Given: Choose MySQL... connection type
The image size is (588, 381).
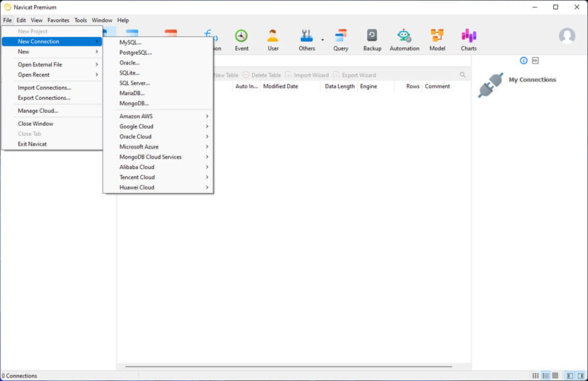Looking at the screenshot, I should click(158, 42).
